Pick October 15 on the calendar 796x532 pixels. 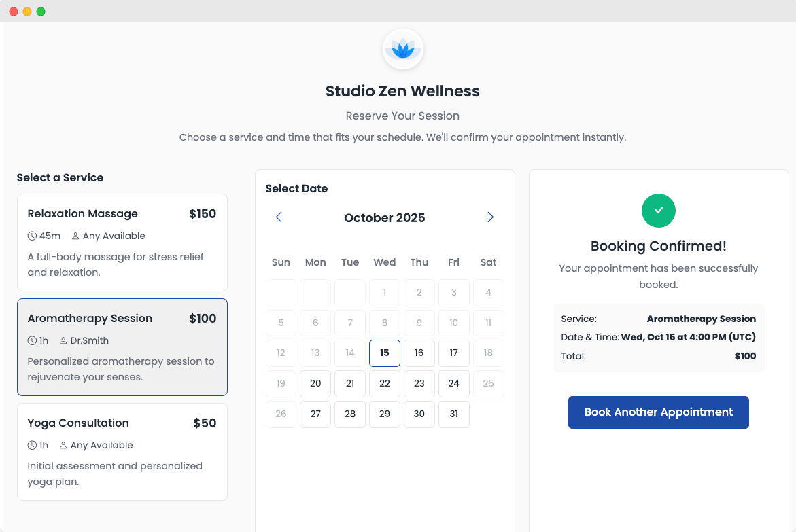pos(385,353)
